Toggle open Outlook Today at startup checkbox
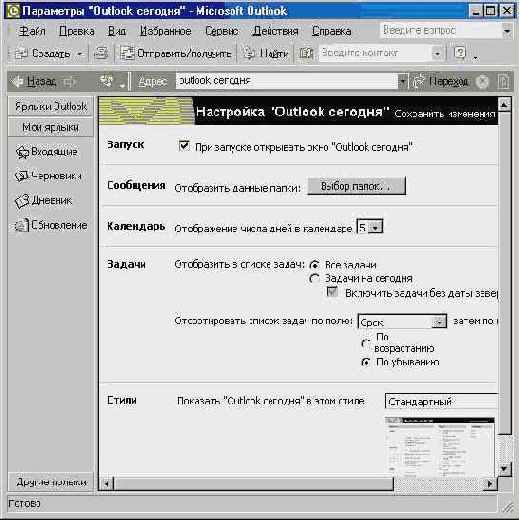The height and width of the screenshot is (520, 519). coord(184,146)
